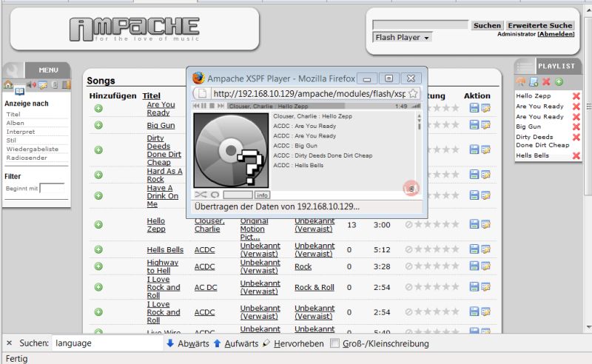
Task: Download Hells Bells using its floppy disk icon
Action: 474,249
